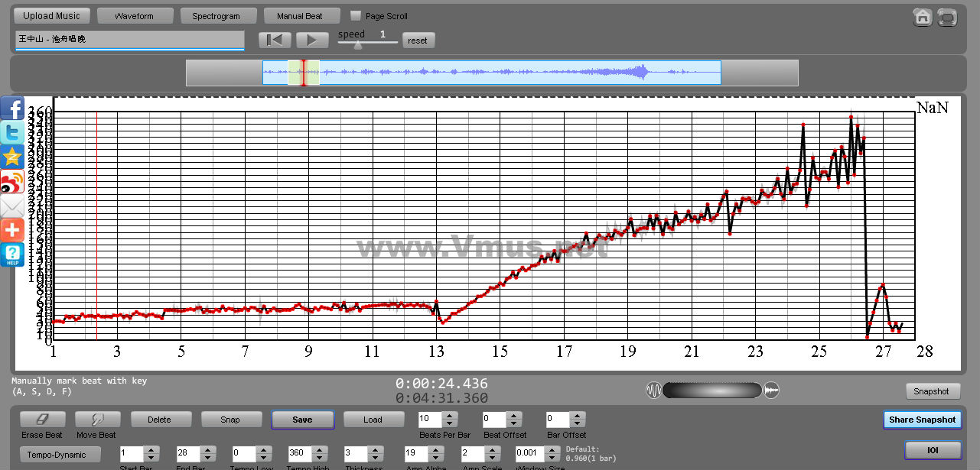Rewind to the start of track
Screen dimensions: 980x470
(x=275, y=40)
